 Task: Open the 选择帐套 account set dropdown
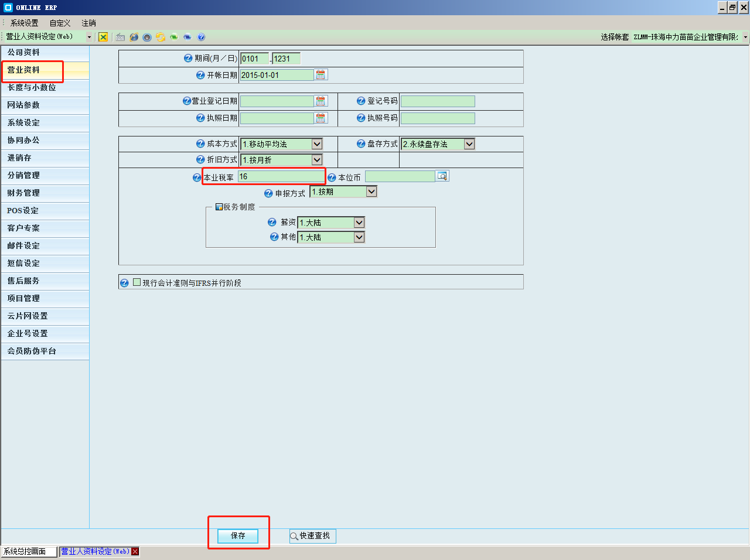pyautogui.click(x=745, y=37)
